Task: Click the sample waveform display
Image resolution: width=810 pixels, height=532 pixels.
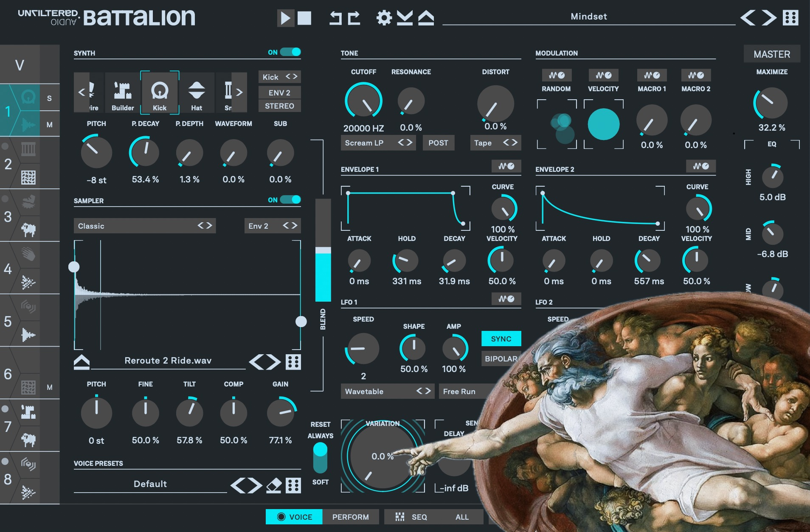Action: point(188,294)
